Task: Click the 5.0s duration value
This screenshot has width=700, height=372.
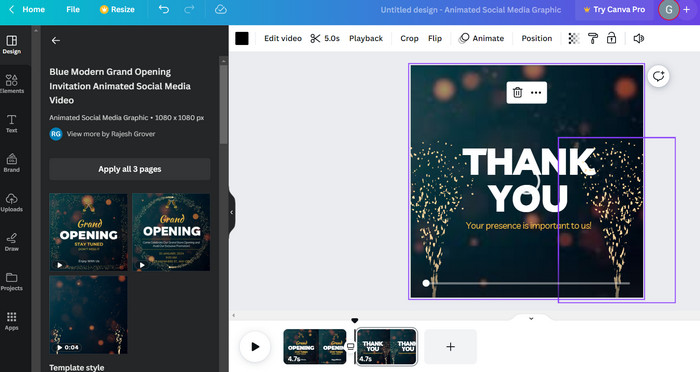Action: (x=332, y=38)
